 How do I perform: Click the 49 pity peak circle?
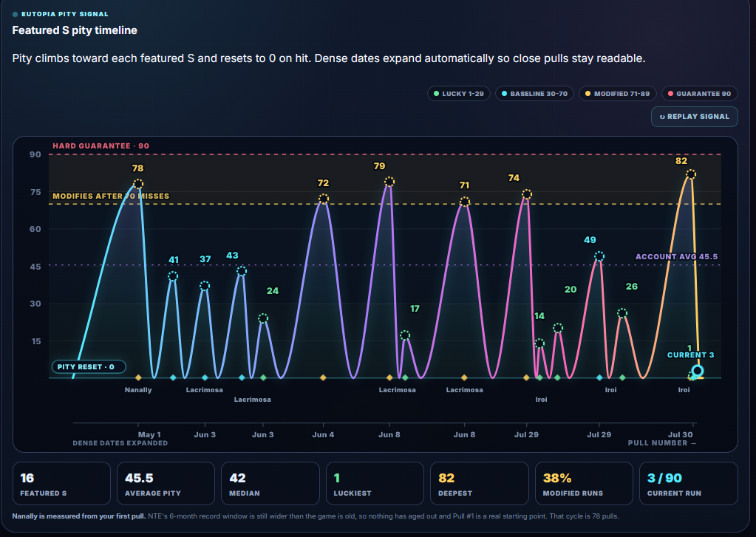pyautogui.click(x=599, y=256)
